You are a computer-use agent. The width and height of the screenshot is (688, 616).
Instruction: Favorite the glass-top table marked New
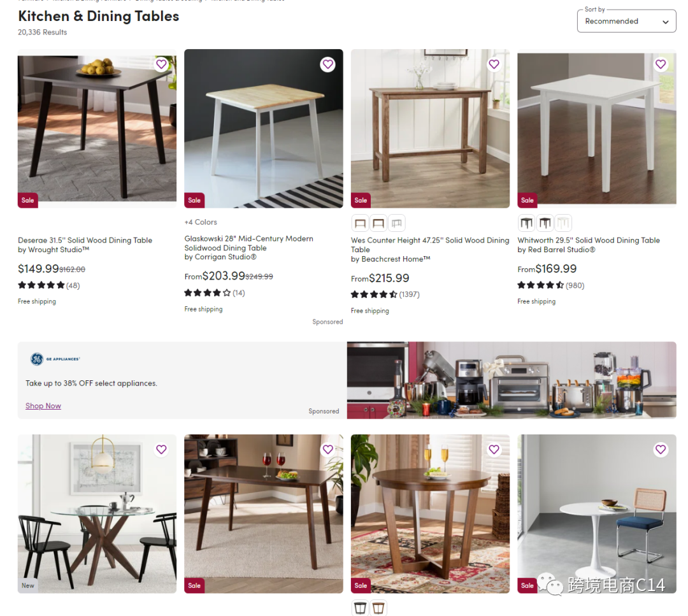(x=161, y=449)
